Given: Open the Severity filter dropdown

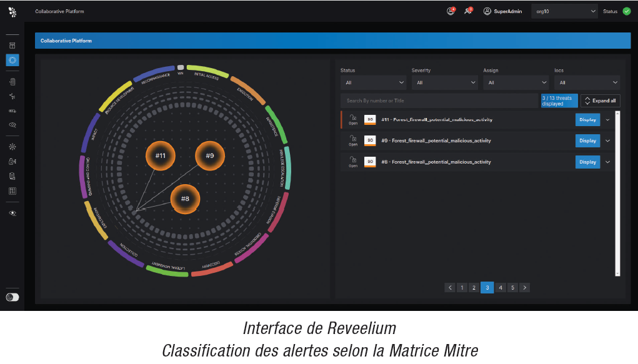Looking at the screenshot, I should (444, 82).
